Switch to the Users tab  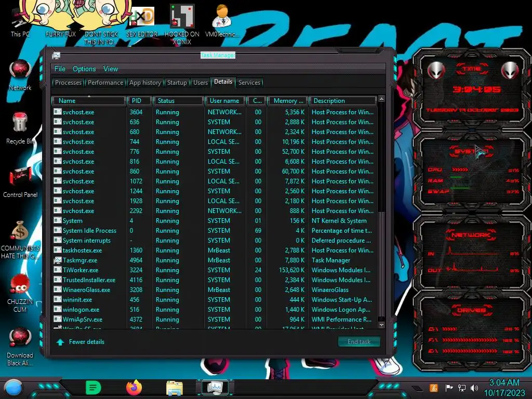coord(201,83)
